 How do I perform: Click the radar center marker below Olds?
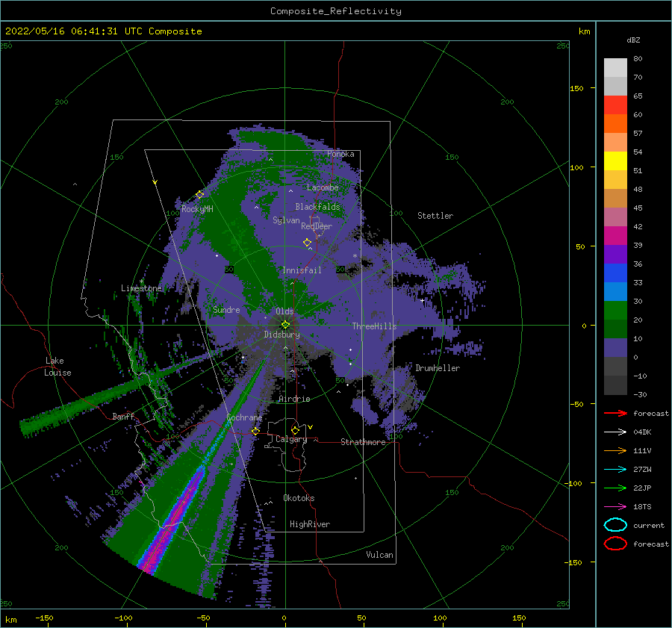click(285, 325)
